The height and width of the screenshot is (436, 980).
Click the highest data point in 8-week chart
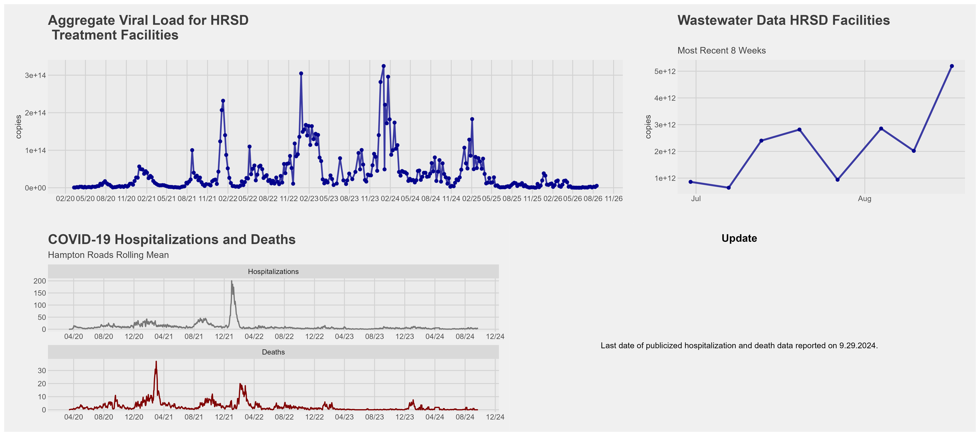click(952, 66)
